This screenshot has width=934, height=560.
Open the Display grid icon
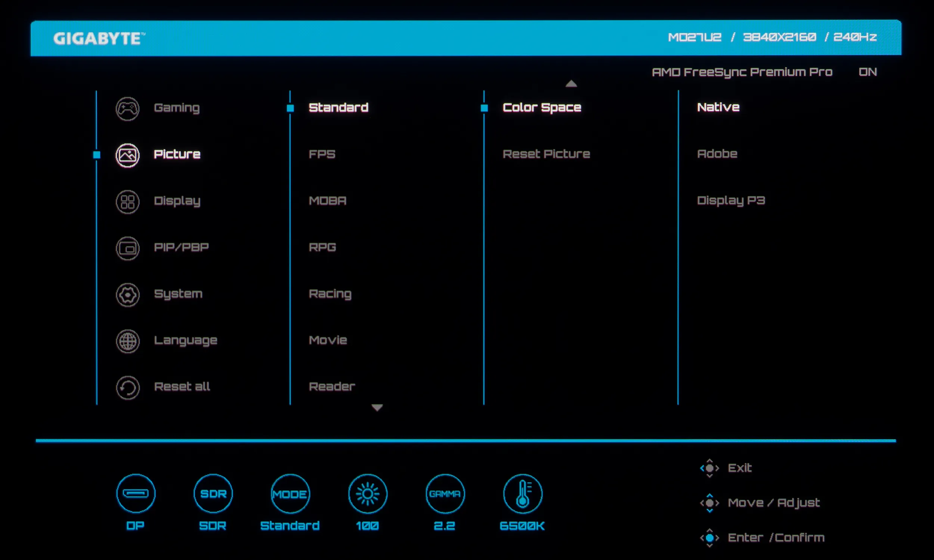127,202
